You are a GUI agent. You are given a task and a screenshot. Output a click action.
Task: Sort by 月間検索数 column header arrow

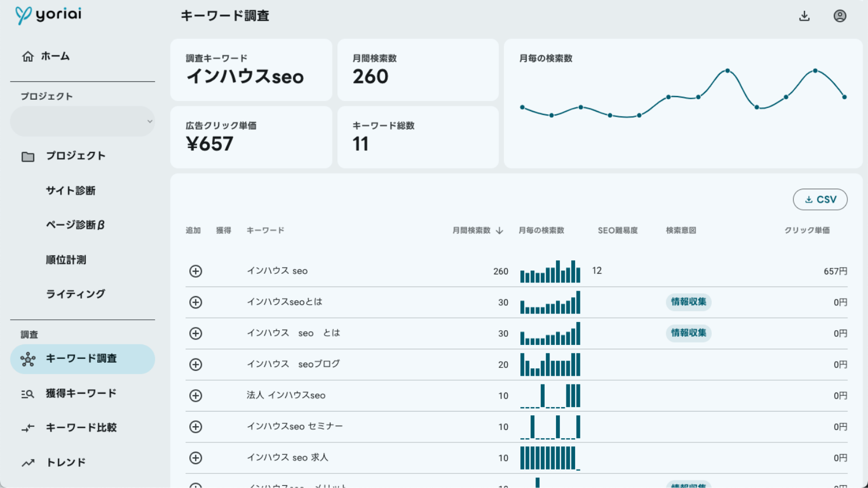coord(500,230)
